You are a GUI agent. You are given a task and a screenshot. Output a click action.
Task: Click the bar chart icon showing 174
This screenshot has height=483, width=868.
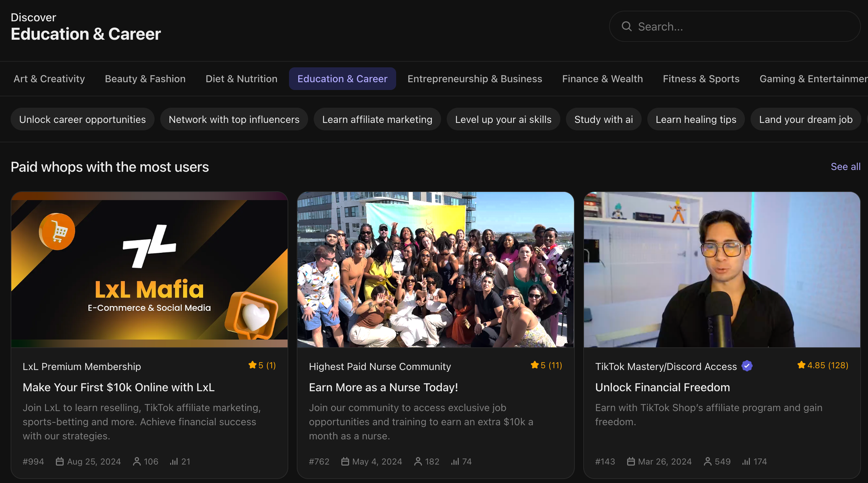(x=746, y=461)
